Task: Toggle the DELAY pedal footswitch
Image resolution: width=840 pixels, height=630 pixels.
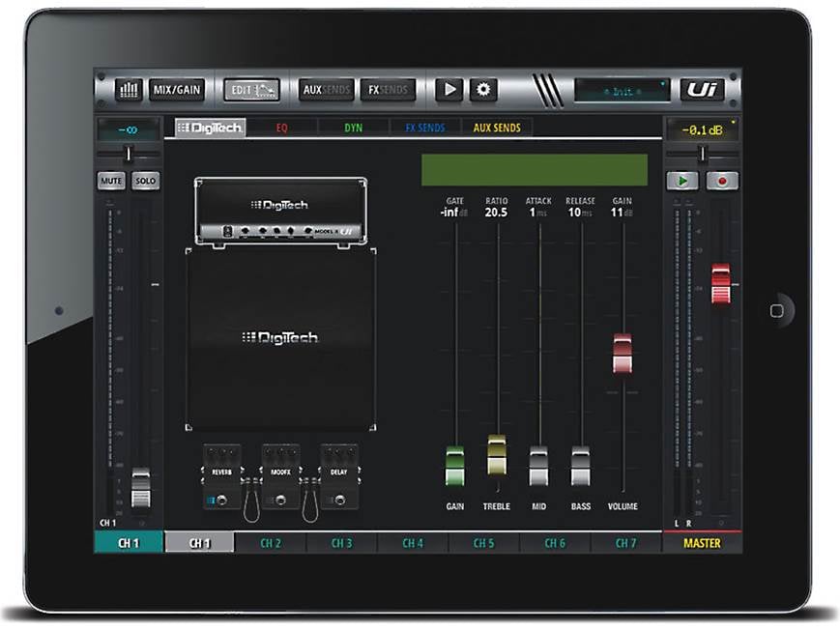Action: pos(339,499)
